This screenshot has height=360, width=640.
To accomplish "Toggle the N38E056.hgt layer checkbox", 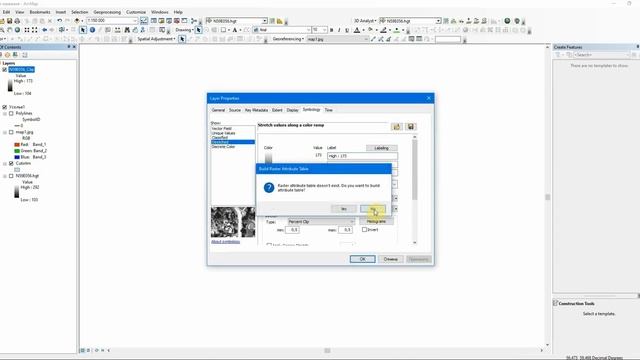I will 11,176.
